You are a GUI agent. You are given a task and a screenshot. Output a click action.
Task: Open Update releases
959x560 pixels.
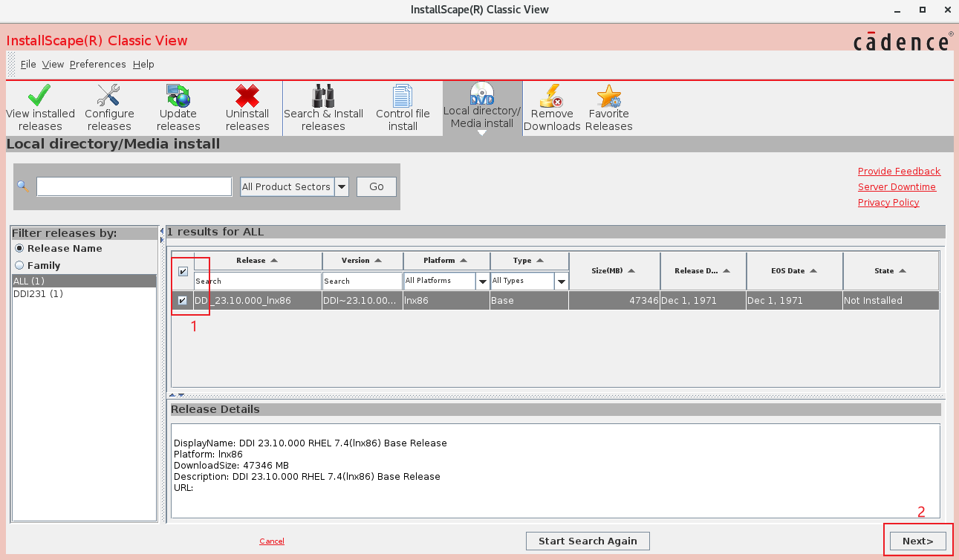coord(178,108)
